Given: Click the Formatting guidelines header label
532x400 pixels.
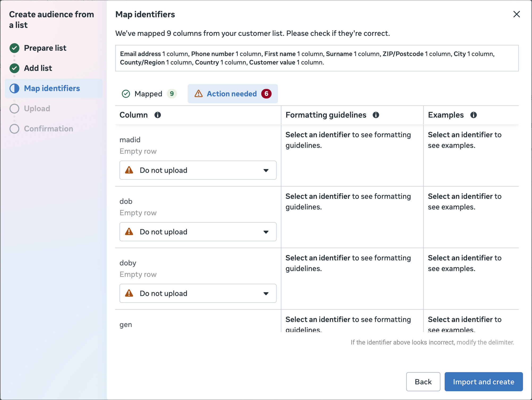Looking at the screenshot, I should pos(326,115).
